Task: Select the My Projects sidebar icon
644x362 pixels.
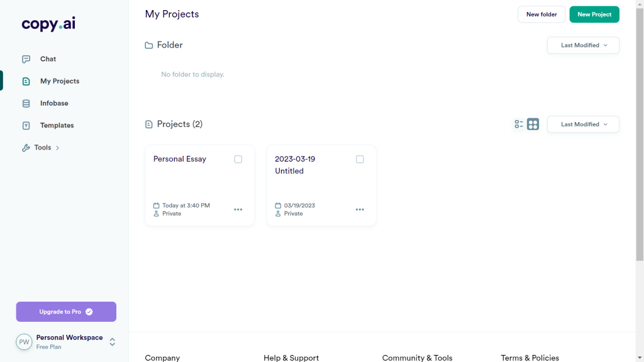Action: (25, 80)
